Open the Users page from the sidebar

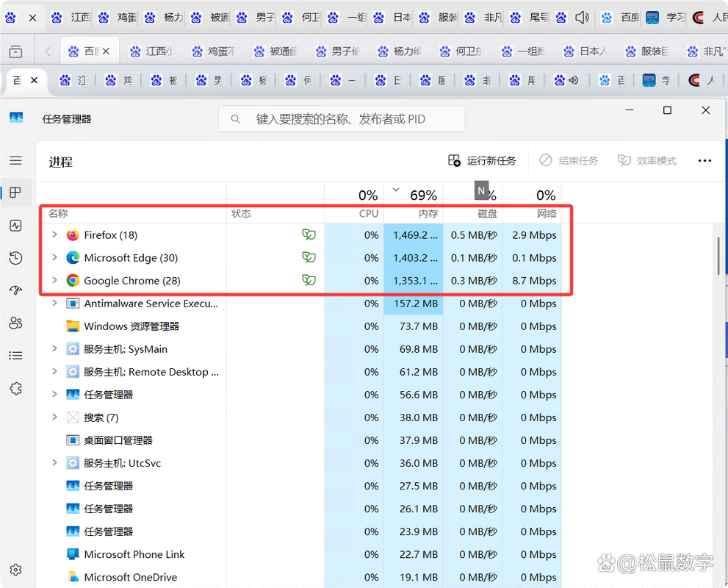(x=15, y=323)
